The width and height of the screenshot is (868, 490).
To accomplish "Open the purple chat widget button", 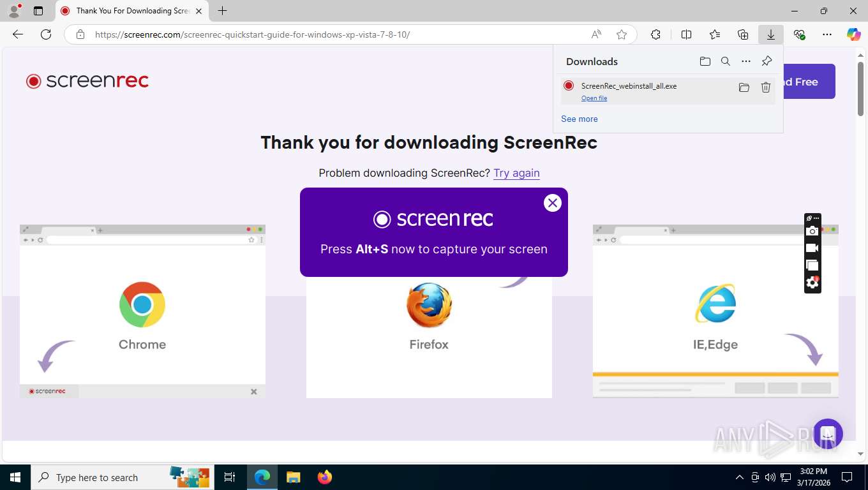I will point(828,434).
